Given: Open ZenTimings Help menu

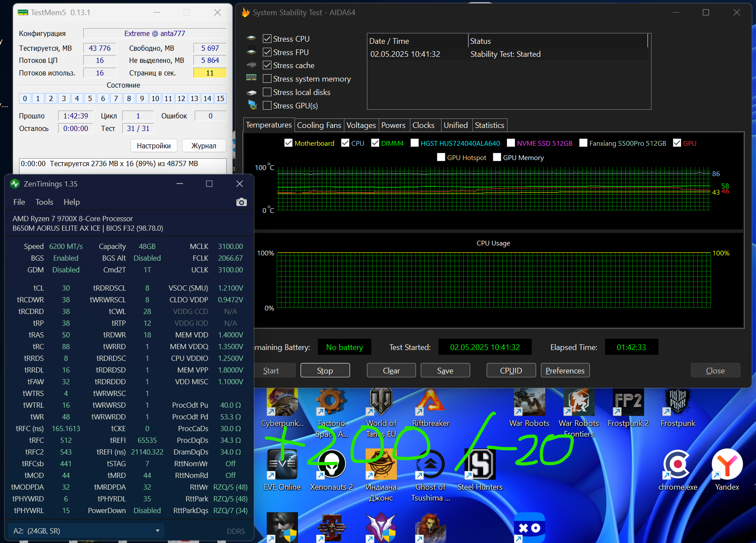Looking at the screenshot, I should (x=72, y=202).
